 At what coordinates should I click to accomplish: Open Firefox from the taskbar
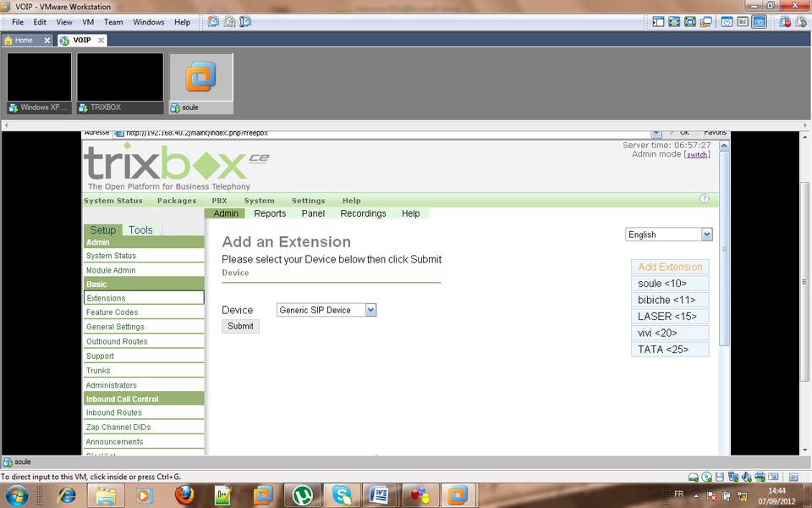[184, 495]
